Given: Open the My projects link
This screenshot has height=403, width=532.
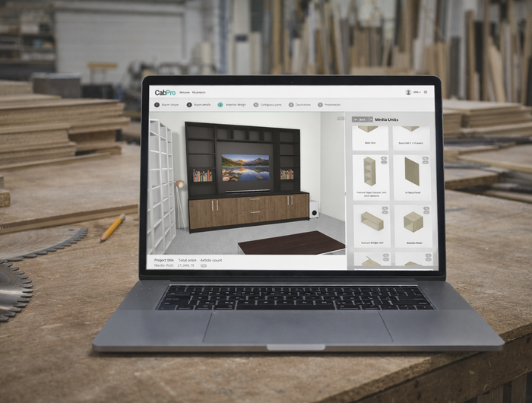Looking at the screenshot, I should pyautogui.click(x=199, y=92).
